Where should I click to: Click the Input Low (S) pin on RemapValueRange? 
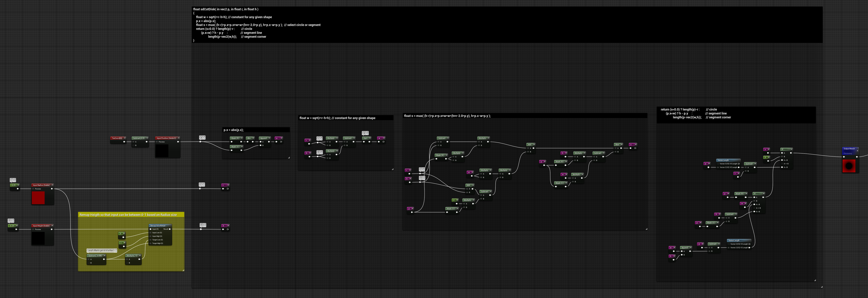[x=151, y=232]
